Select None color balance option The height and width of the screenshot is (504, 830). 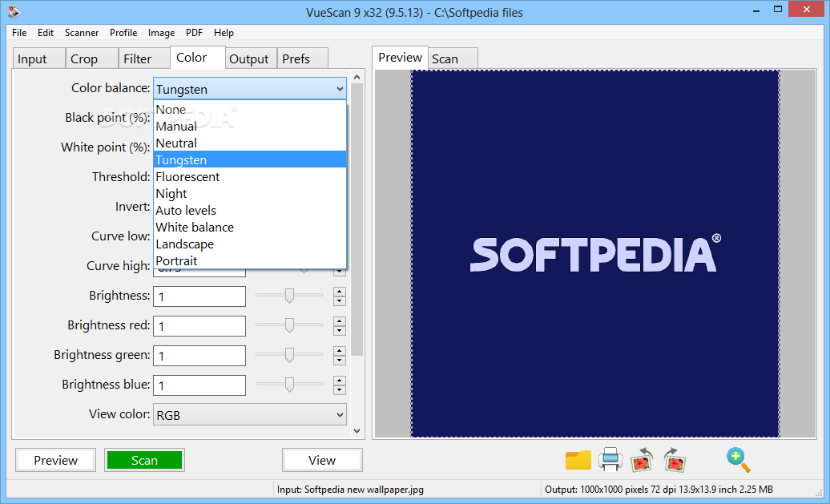(x=250, y=110)
